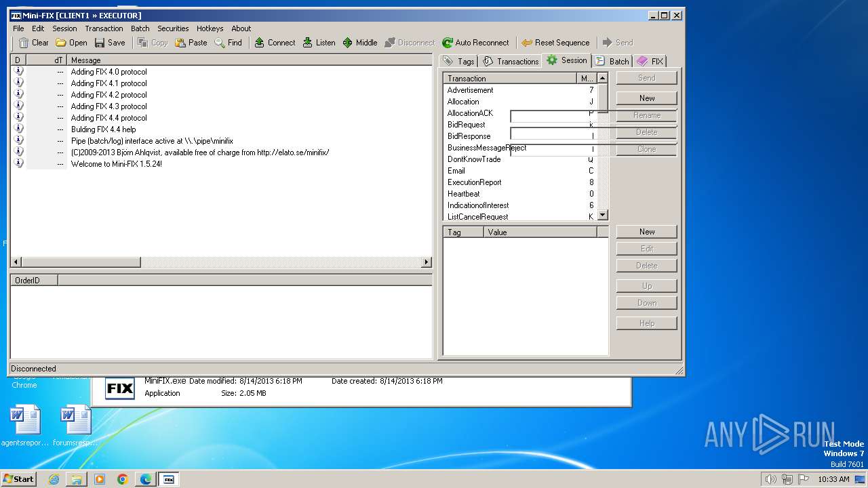Open Microsoft Edge from the taskbar
The height and width of the screenshot is (488, 868).
pyautogui.click(x=146, y=479)
